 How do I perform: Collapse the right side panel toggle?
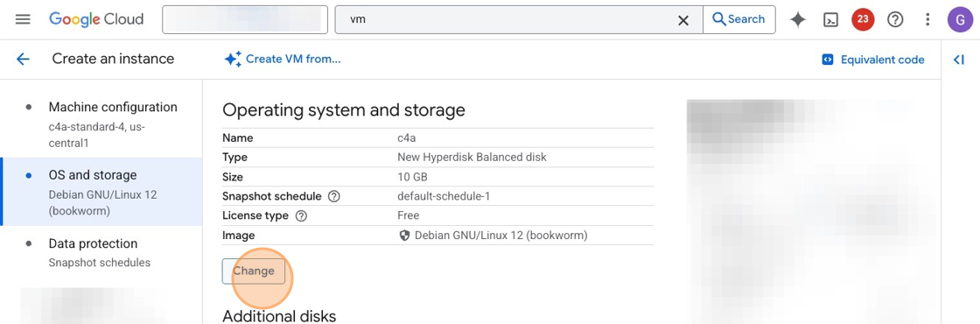click(959, 60)
